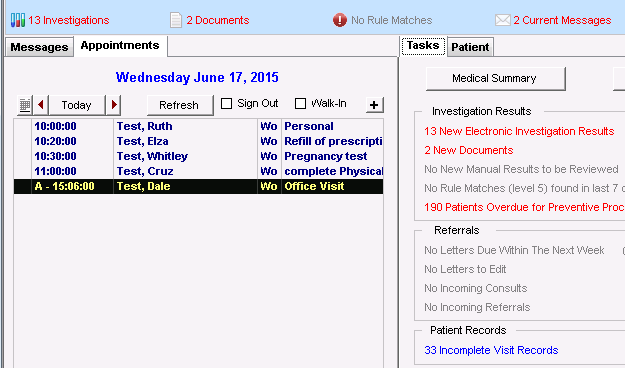Click No Rule Matches (level 5) entry
Screen dimensions: 625x368
click(524, 188)
